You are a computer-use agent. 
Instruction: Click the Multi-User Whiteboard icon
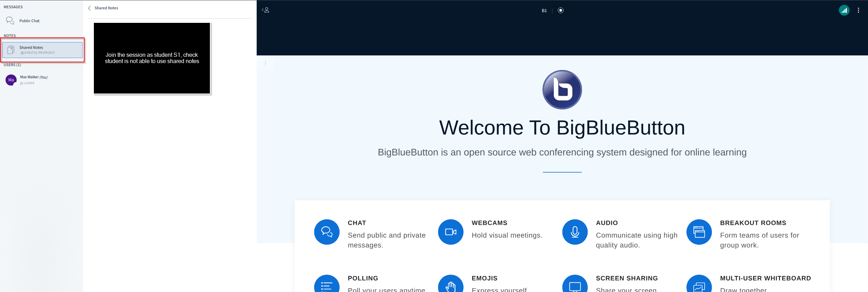click(699, 284)
